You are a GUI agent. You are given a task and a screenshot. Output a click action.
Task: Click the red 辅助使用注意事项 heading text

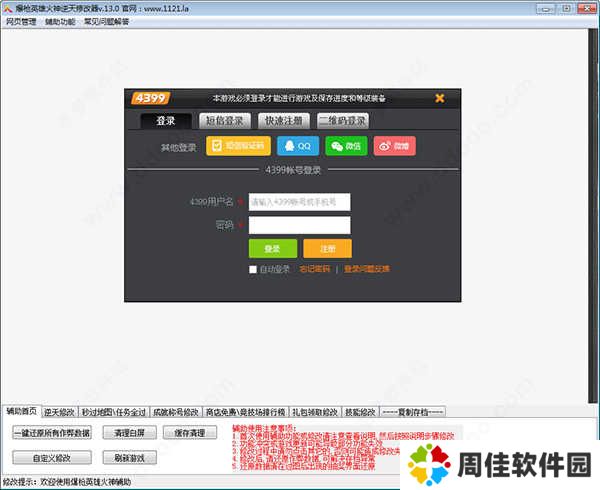265,428
